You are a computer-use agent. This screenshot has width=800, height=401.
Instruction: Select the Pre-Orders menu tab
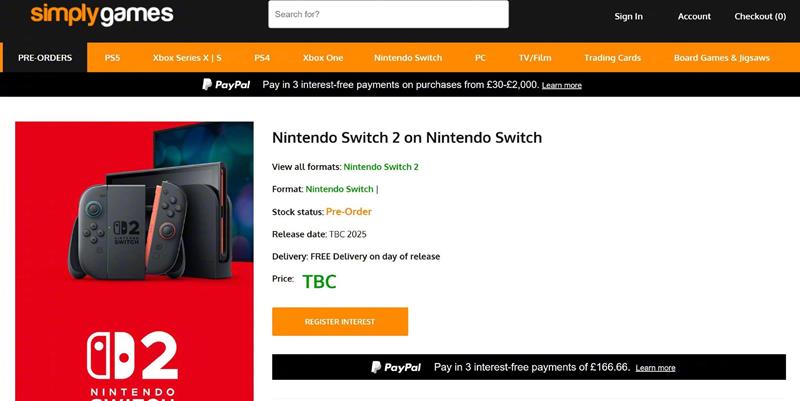click(45, 58)
